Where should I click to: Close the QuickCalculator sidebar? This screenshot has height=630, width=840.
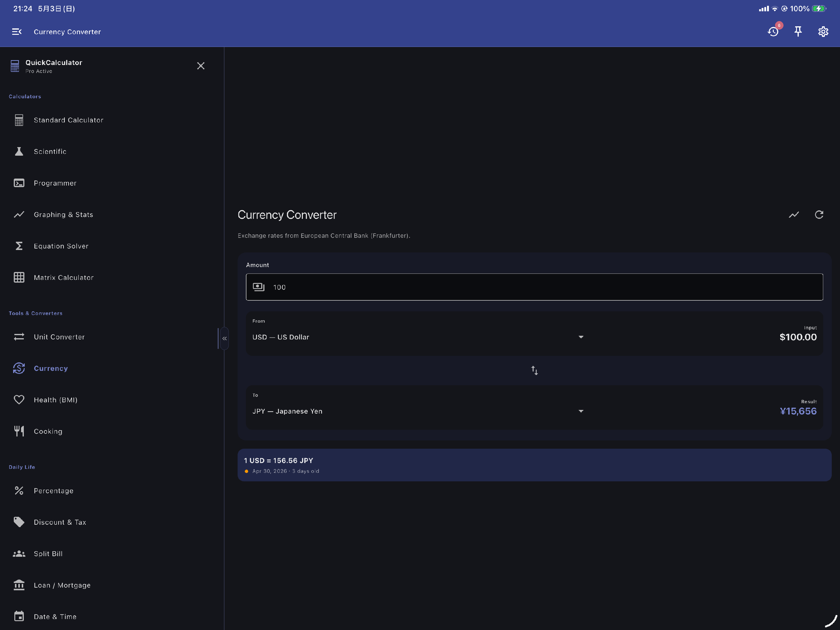click(x=201, y=66)
